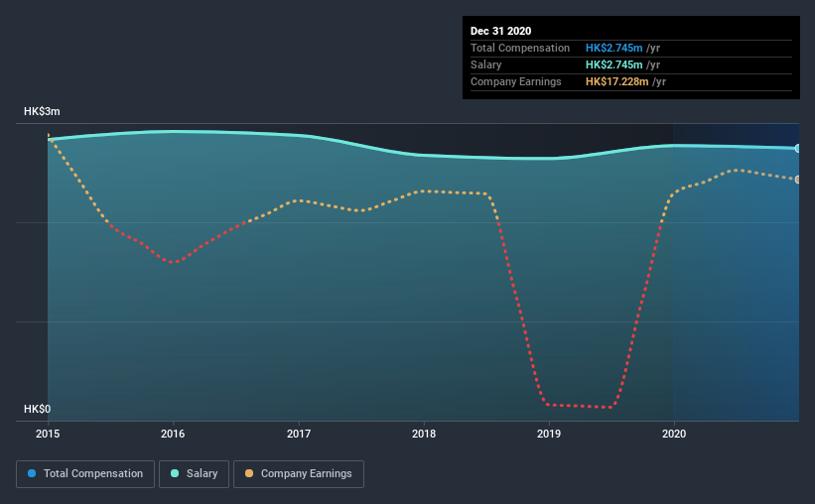Select the 2018 x-axis label
This screenshot has width=815, height=504.
pos(424,434)
